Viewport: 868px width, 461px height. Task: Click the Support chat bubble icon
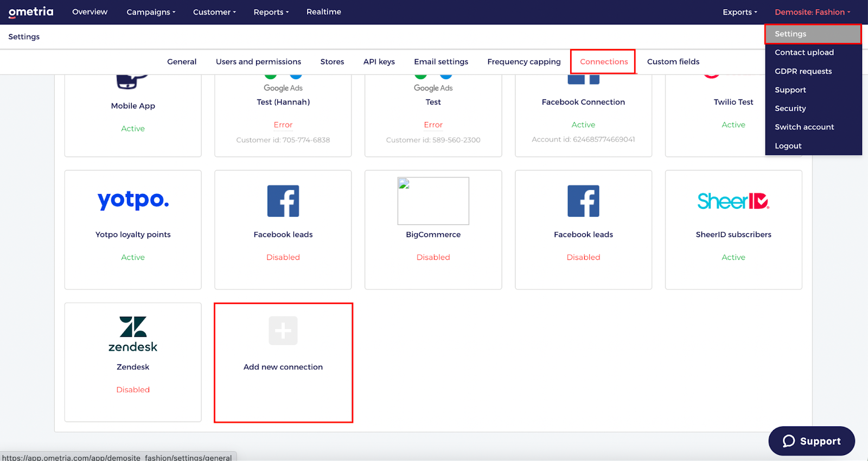[x=789, y=441]
